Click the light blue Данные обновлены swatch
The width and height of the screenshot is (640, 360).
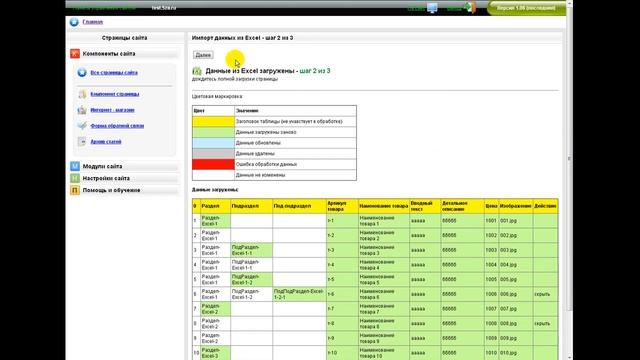213,143
